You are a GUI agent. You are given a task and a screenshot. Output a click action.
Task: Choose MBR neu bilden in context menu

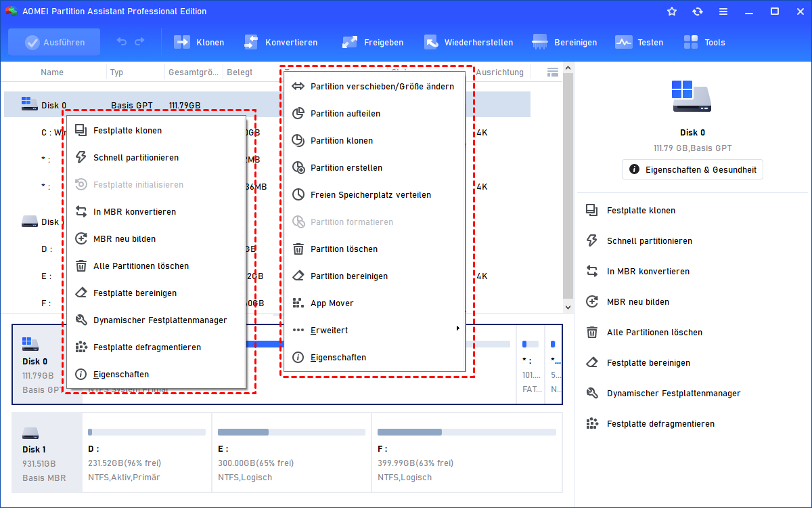(156, 238)
